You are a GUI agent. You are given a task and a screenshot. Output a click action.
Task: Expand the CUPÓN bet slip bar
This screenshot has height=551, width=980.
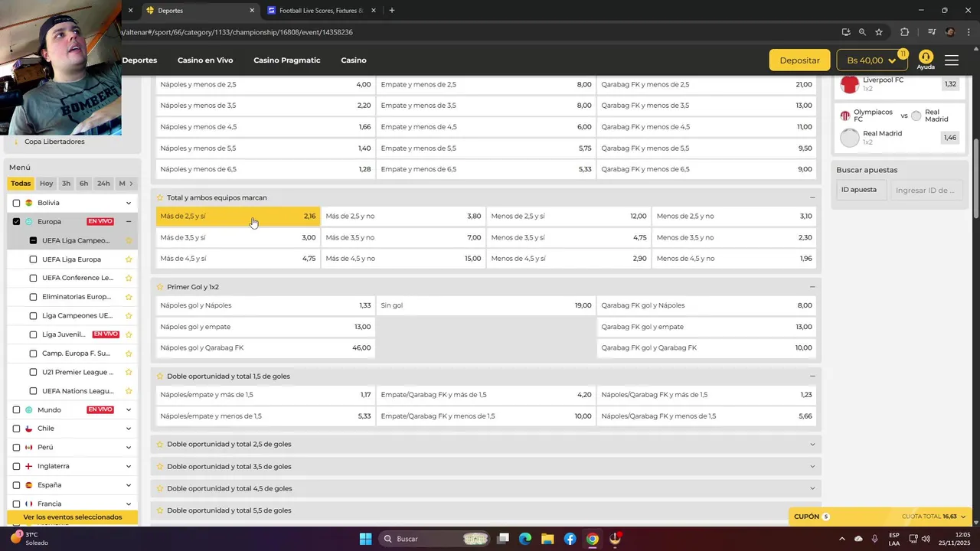pos(881,517)
